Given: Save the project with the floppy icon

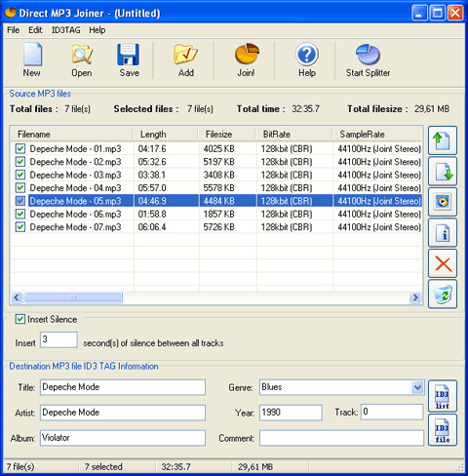Looking at the screenshot, I should (x=128, y=55).
